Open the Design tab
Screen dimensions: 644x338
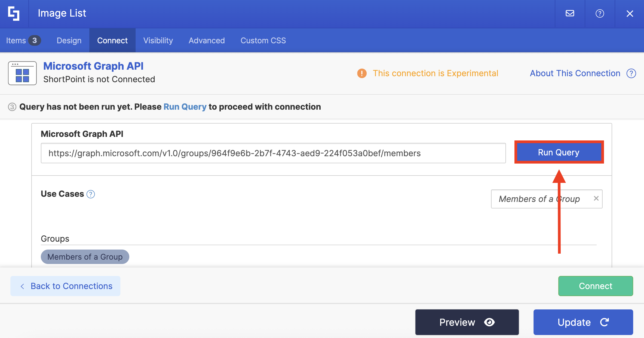coord(69,41)
